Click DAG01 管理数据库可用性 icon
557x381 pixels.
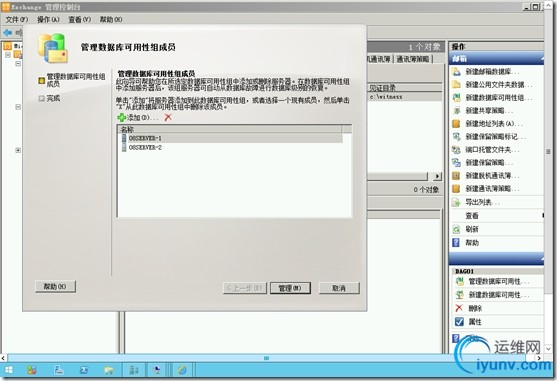coord(460,281)
